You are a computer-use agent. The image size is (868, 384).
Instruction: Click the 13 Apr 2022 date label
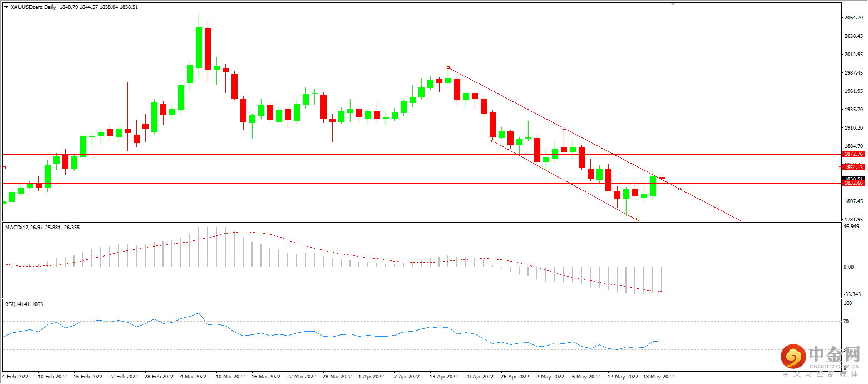pyautogui.click(x=445, y=377)
